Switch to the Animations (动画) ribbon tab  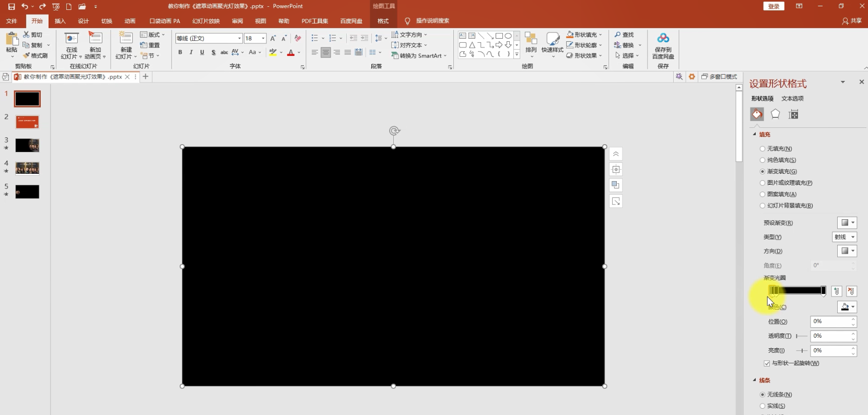[130, 21]
